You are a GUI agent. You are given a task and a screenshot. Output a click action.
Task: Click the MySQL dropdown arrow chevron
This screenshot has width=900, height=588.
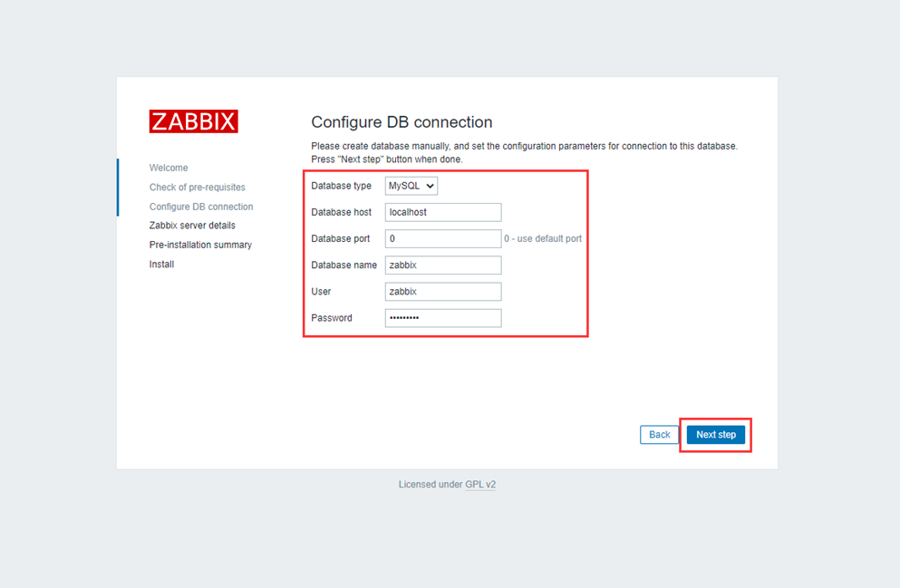(430, 186)
